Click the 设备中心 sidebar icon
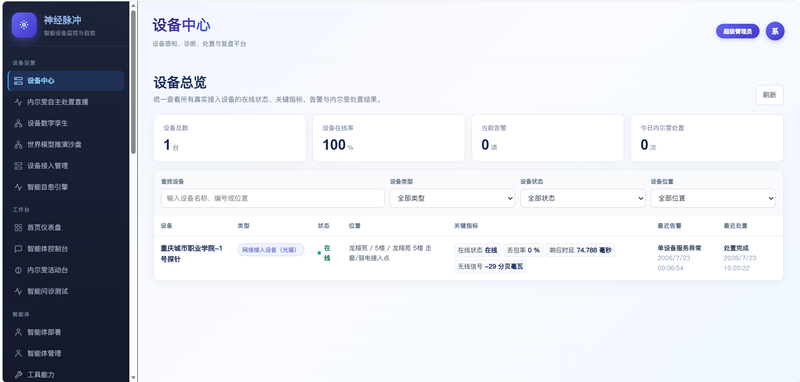Screen dimensions: 800x382 (18, 81)
